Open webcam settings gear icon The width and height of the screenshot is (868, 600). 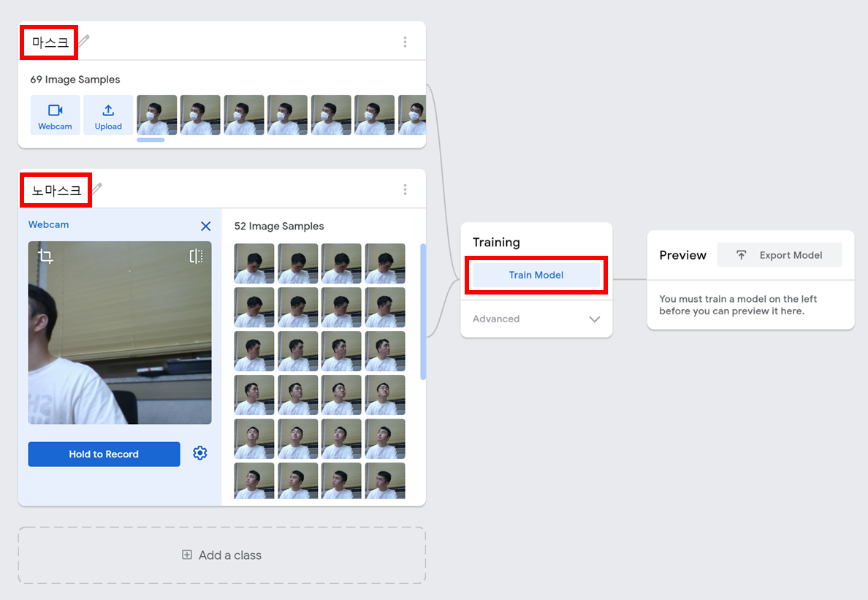[200, 454]
